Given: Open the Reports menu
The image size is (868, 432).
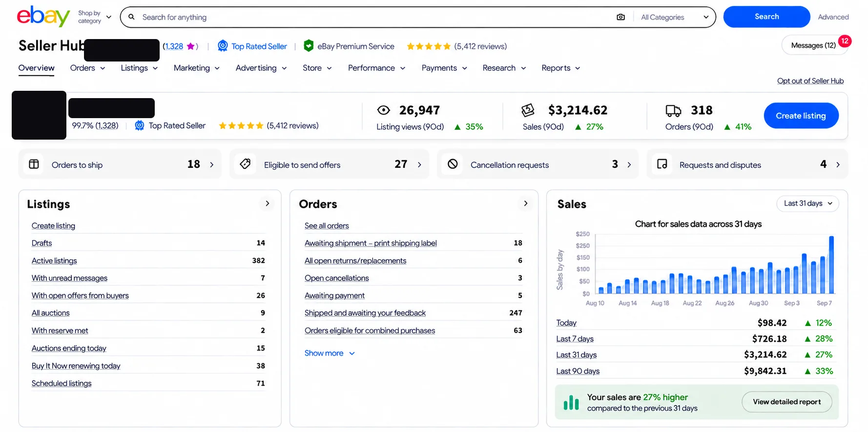Looking at the screenshot, I should [x=561, y=68].
